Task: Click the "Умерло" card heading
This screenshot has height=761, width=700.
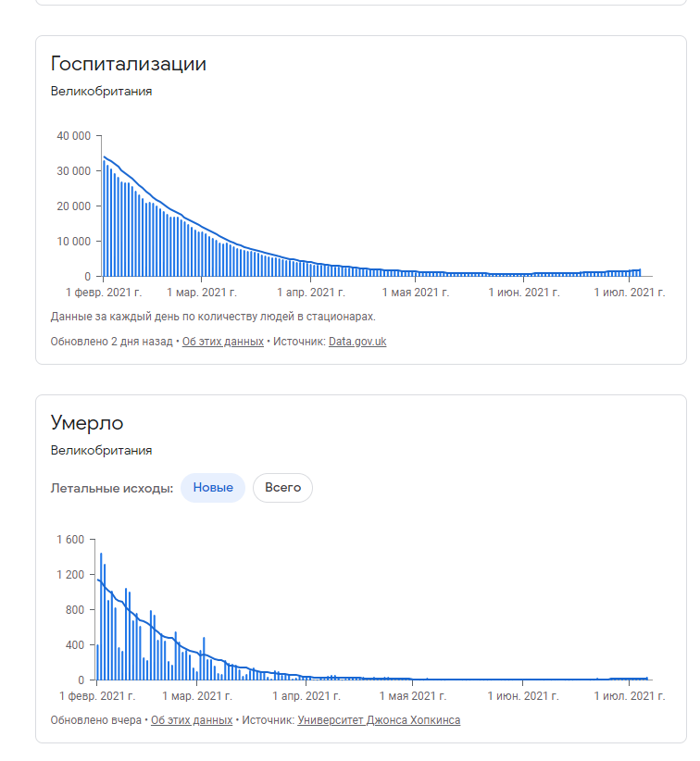Action: (87, 423)
